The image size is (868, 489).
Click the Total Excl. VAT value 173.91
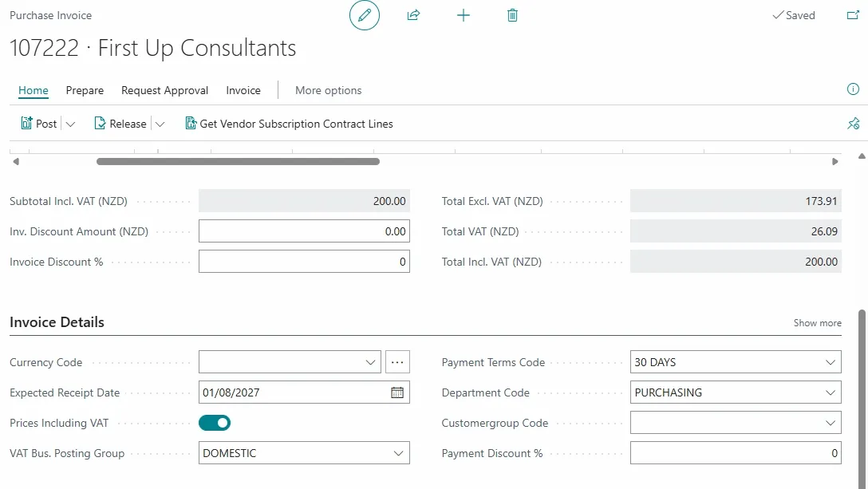point(736,201)
